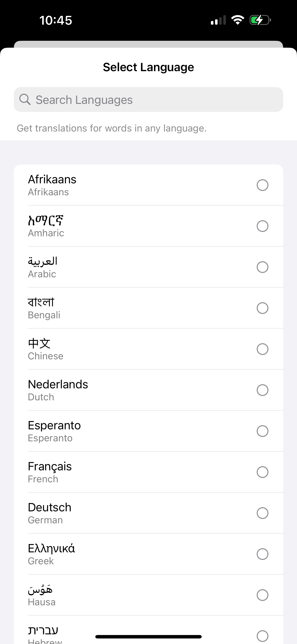
Task: Tap the battery charging icon
Action: [260, 20]
